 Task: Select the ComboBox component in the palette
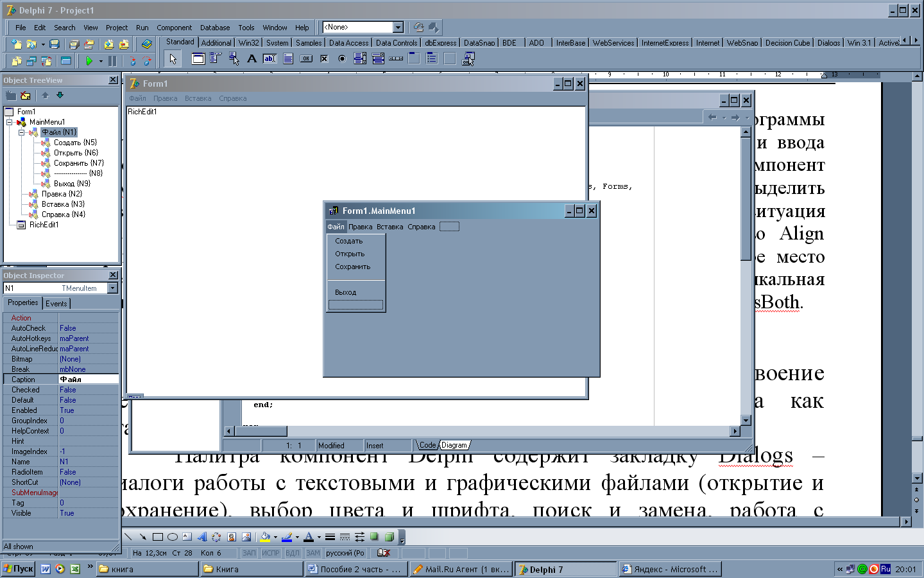click(x=378, y=59)
